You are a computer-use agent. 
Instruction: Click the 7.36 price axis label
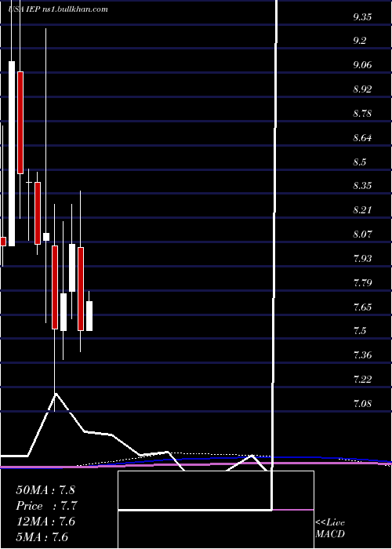tap(362, 355)
